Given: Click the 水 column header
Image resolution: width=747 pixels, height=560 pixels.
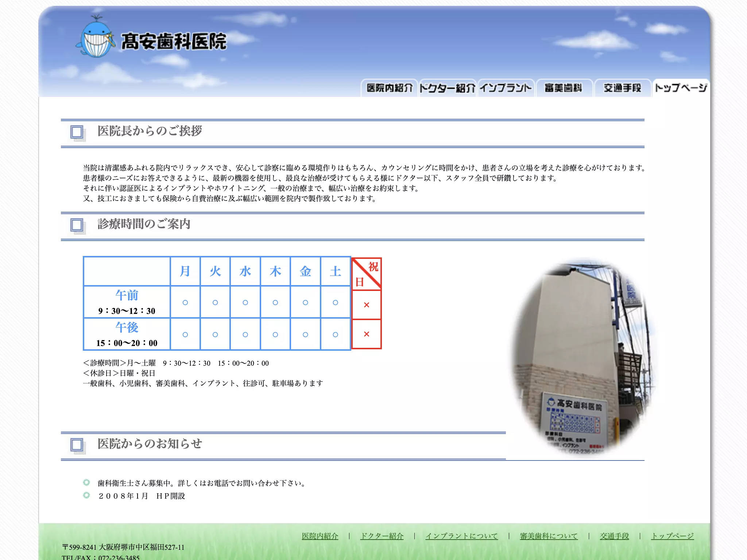Looking at the screenshot, I should (x=245, y=271).
